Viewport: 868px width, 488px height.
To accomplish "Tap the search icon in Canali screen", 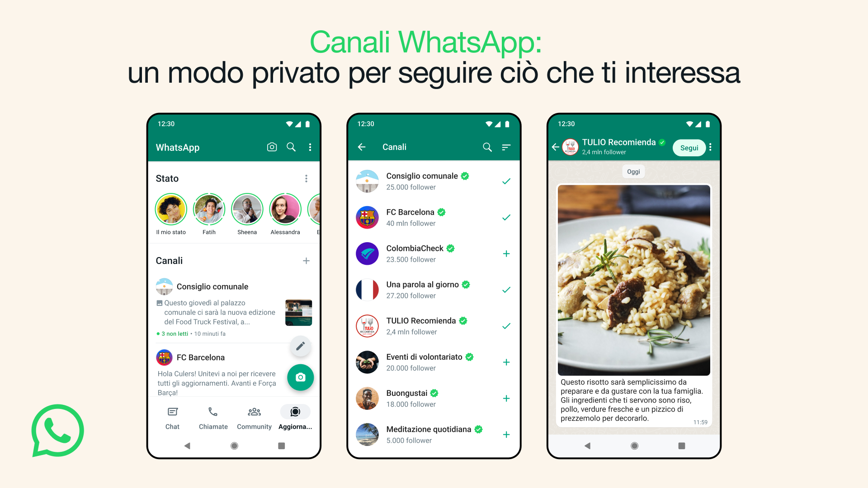I will coord(488,146).
